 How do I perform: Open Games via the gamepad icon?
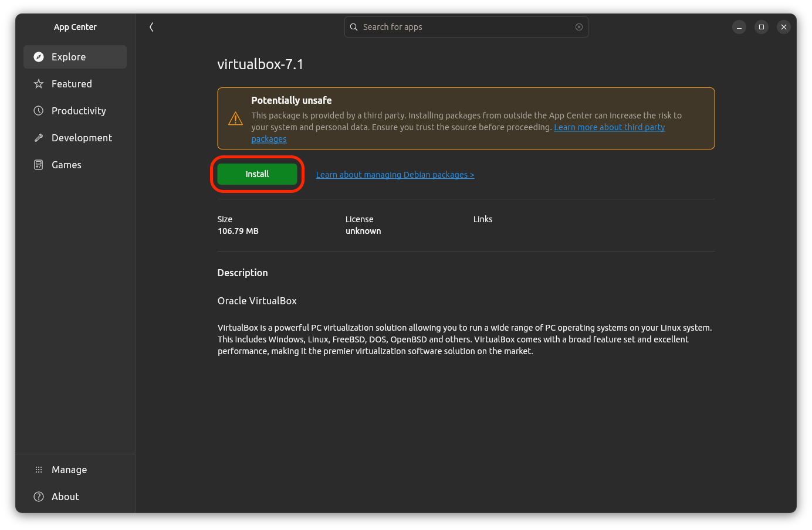(39, 164)
